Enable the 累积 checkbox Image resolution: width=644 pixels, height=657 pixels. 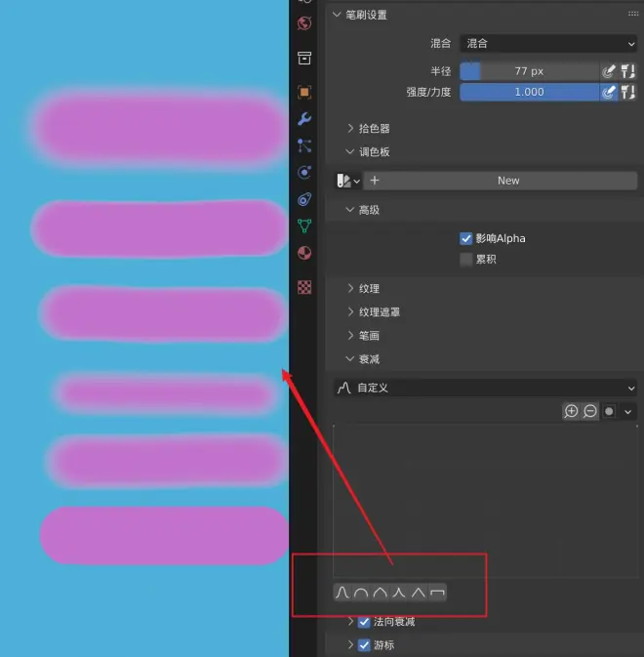click(466, 260)
